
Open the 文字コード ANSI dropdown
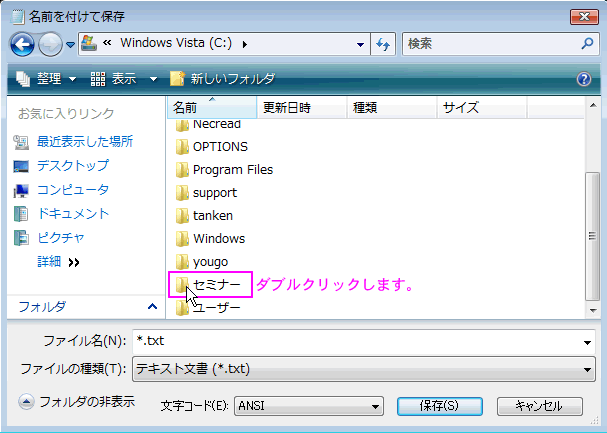pos(309,406)
